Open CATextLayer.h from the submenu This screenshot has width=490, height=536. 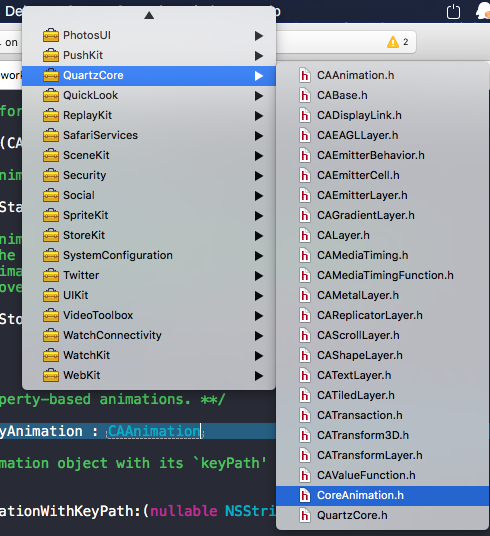(x=382, y=375)
